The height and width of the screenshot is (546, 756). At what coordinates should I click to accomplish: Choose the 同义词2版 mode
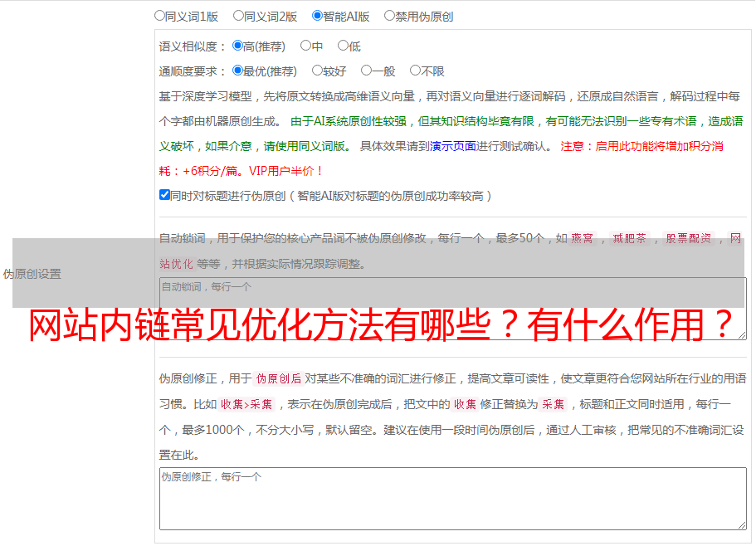click(238, 15)
